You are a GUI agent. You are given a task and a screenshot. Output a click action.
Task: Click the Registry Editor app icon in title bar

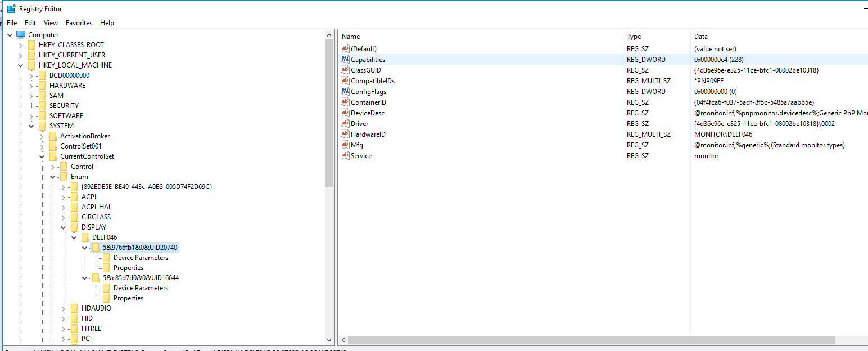[11, 9]
